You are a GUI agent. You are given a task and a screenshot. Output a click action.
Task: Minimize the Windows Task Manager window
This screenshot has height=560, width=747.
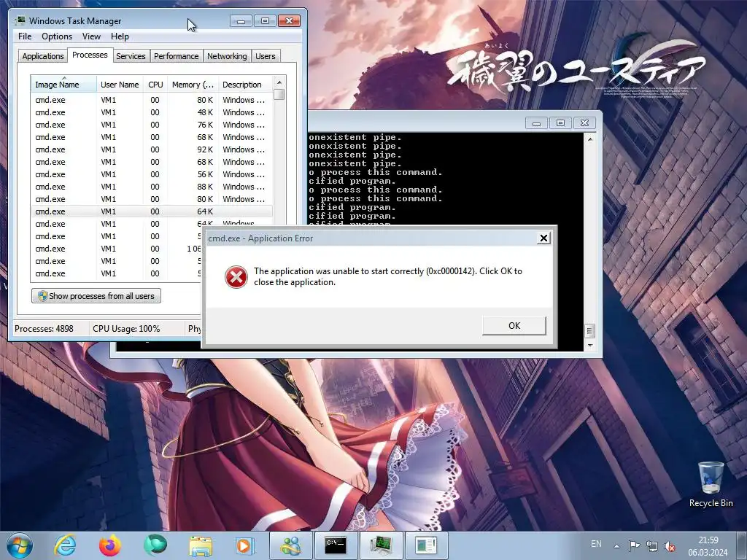[x=241, y=21]
